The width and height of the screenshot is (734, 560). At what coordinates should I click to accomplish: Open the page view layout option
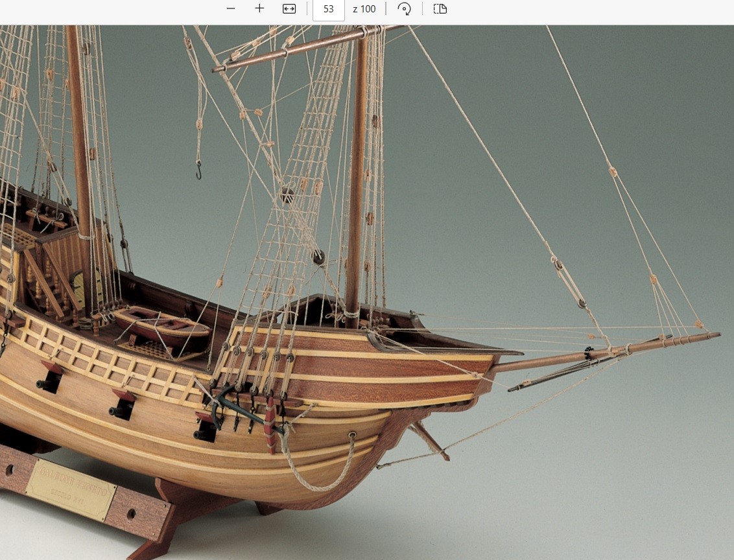(440, 8)
